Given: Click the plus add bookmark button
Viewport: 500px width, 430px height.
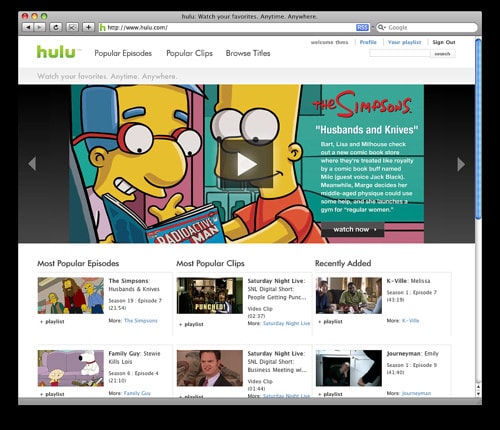Looking at the screenshot, I should tap(88, 27).
